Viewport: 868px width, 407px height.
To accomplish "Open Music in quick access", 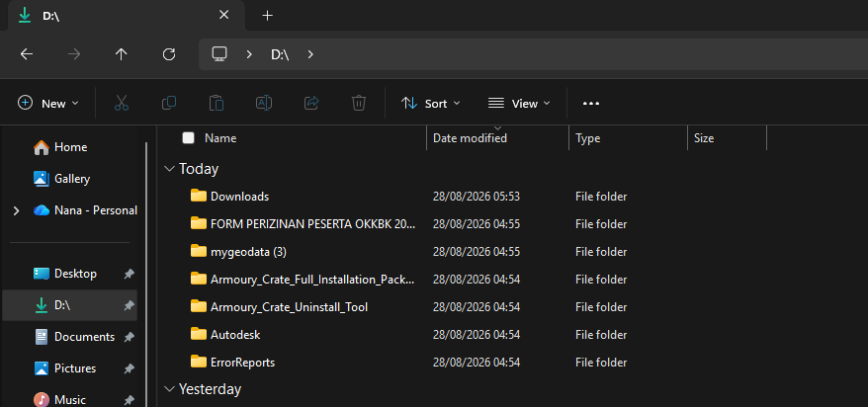I will click(70, 399).
